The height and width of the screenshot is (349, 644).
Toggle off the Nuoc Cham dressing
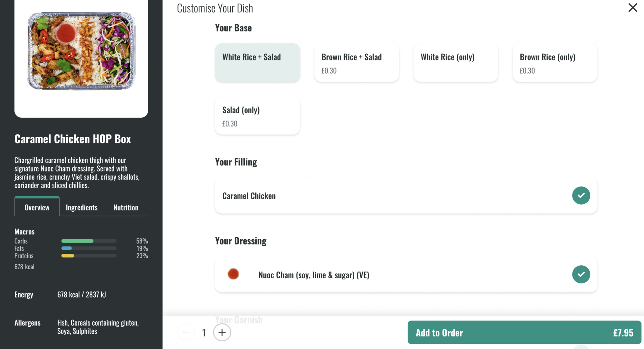406,275
